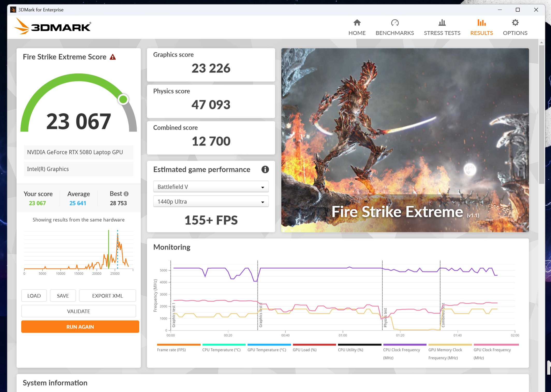The width and height of the screenshot is (551, 392).
Task: Open the Estimated game performance info icon
Action: pos(265,170)
